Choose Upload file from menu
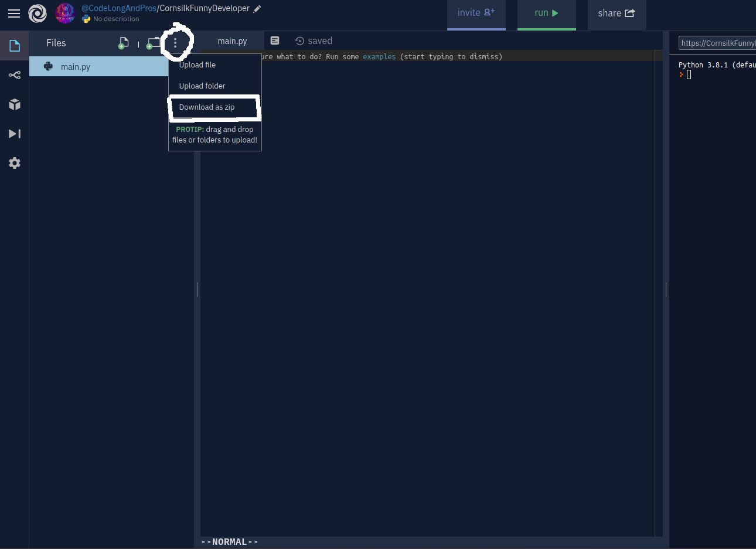 pyautogui.click(x=197, y=65)
